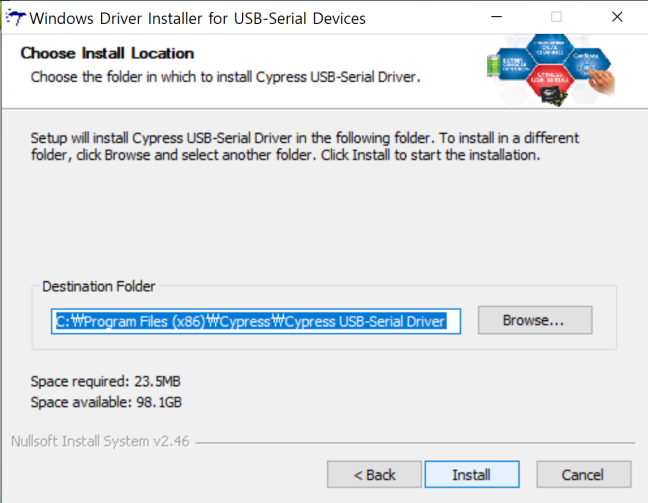Viewport: 648px width, 503px height.
Task: Click the red USB-Serial hexagon graphic
Action: coord(550,78)
